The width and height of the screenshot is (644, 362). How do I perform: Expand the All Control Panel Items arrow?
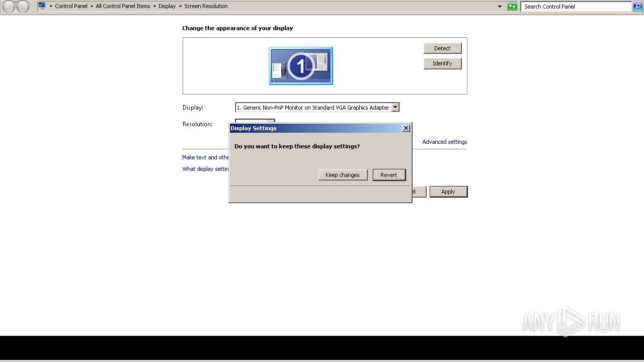(x=154, y=7)
